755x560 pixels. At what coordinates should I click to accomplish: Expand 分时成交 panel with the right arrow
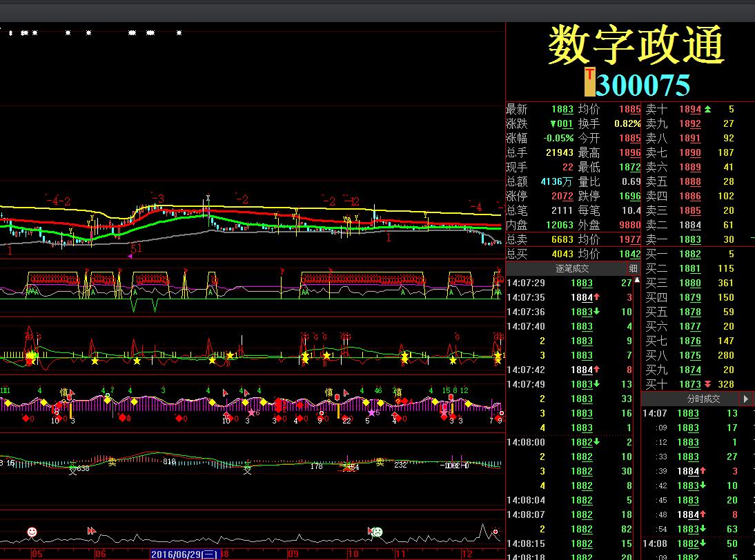click(746, 399)
